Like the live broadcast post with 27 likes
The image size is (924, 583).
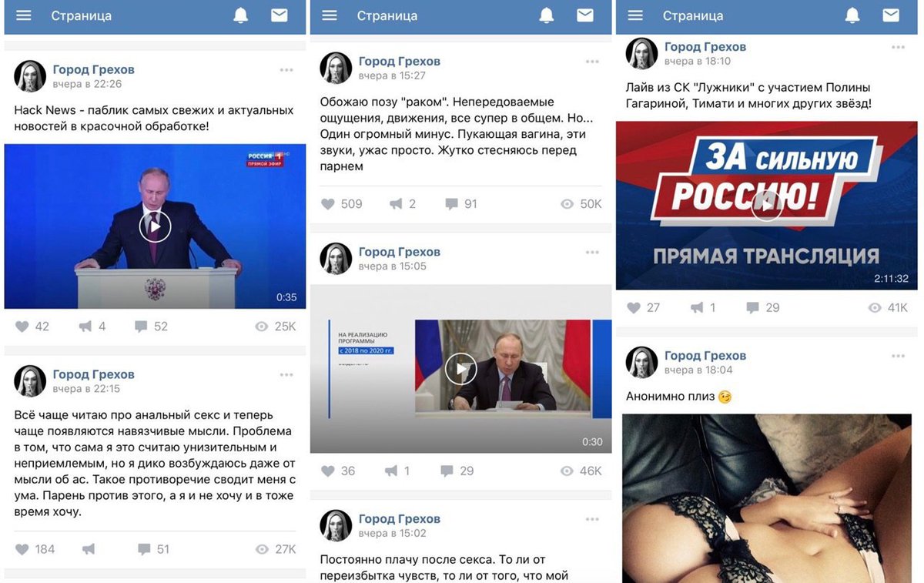643,307
